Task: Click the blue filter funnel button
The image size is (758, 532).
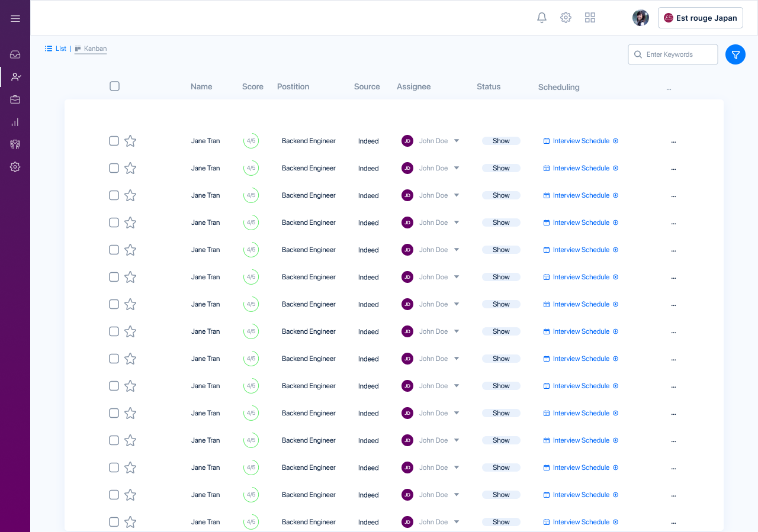Action: click(735, 54)
